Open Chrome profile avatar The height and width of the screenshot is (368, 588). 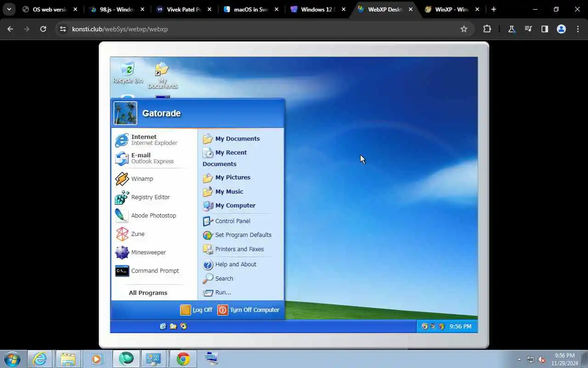point(561,29)
